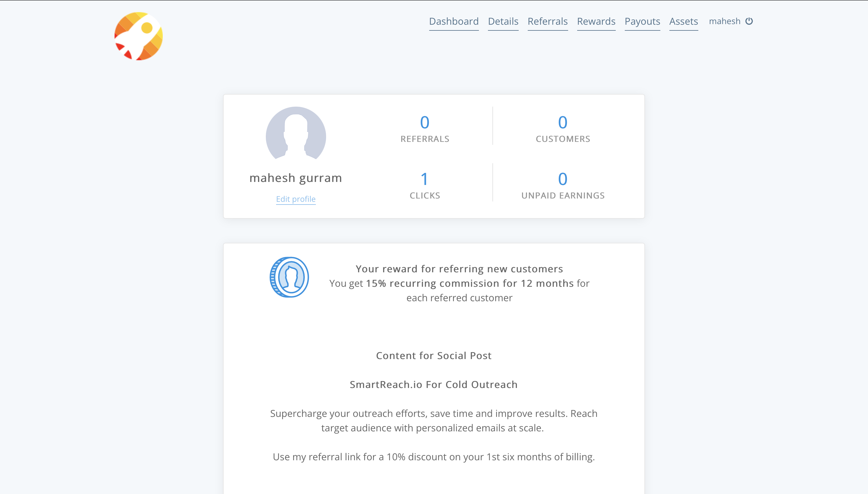
Task: Click the Unpaid Earnings value
Action: pyautogui.click(x=562, y=179)
